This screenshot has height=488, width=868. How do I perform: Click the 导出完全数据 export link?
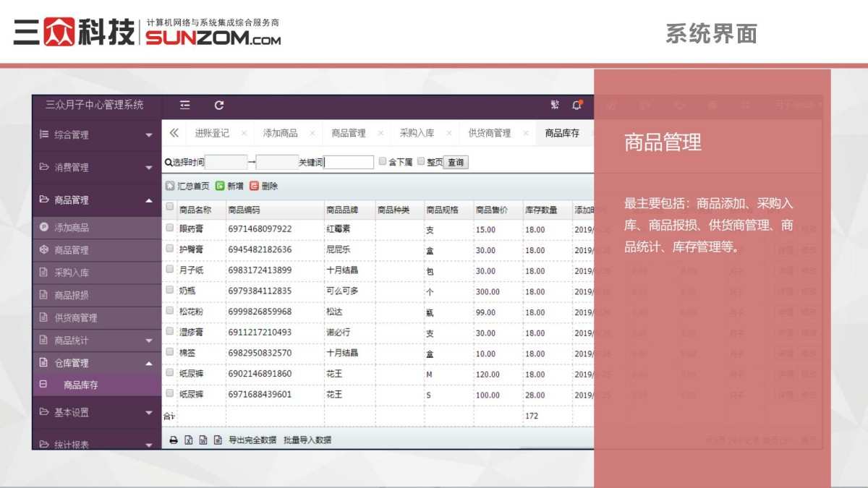coord(255,440)
